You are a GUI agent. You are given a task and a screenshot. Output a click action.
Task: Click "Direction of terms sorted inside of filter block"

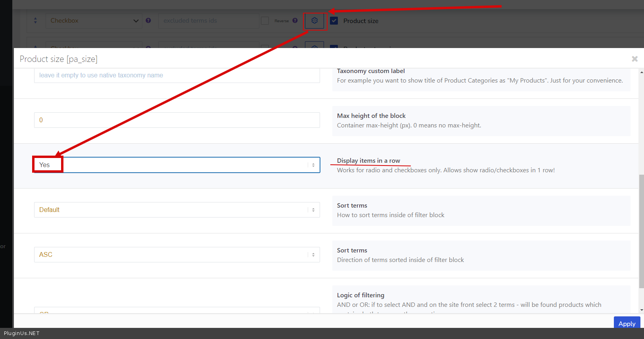click(401, 260)
